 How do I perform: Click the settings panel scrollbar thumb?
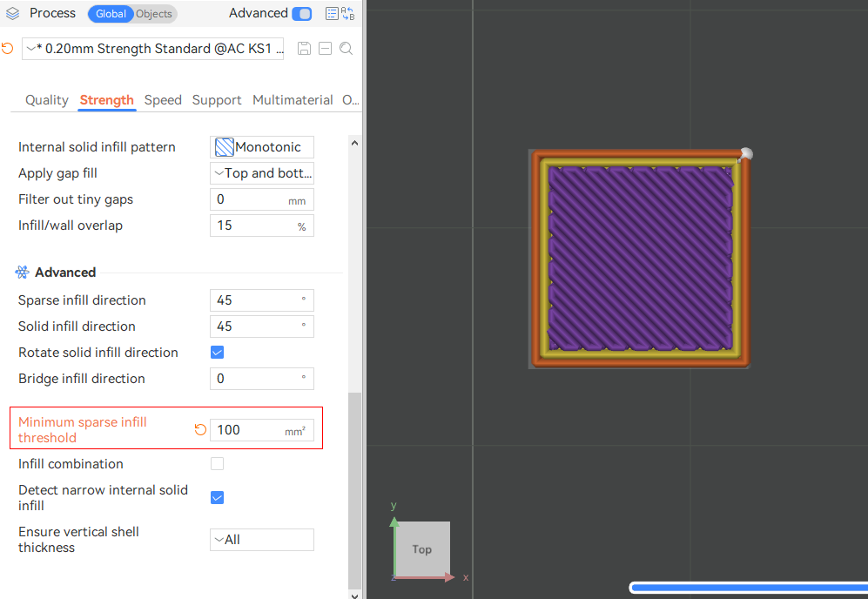click(x=355, y=492)
